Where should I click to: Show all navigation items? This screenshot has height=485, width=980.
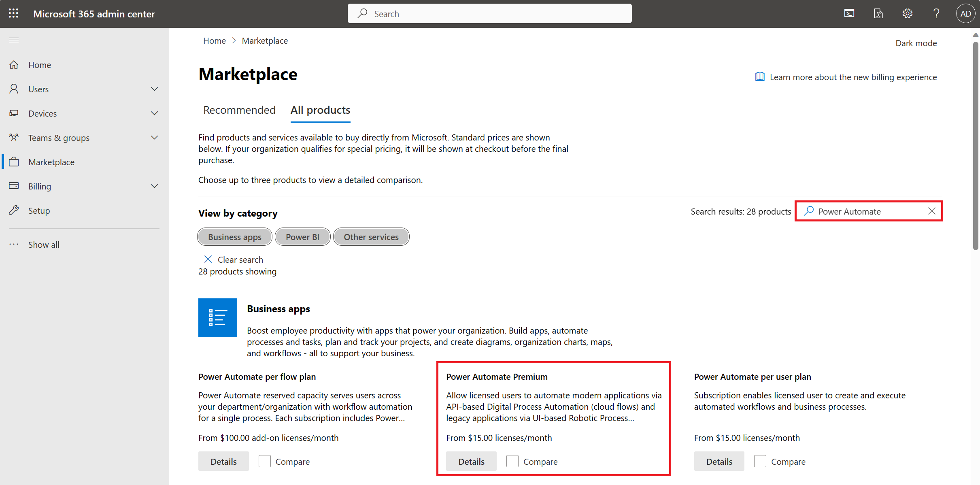tap(43, 244)
